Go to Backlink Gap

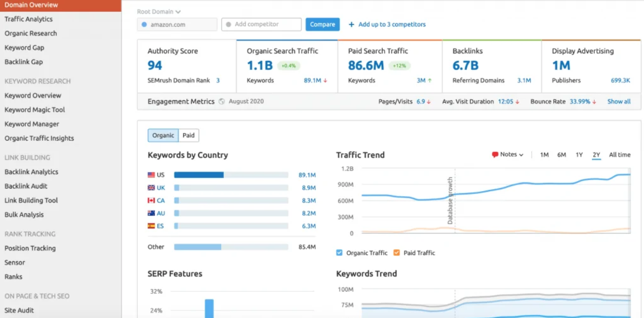(x=24, y=62)
